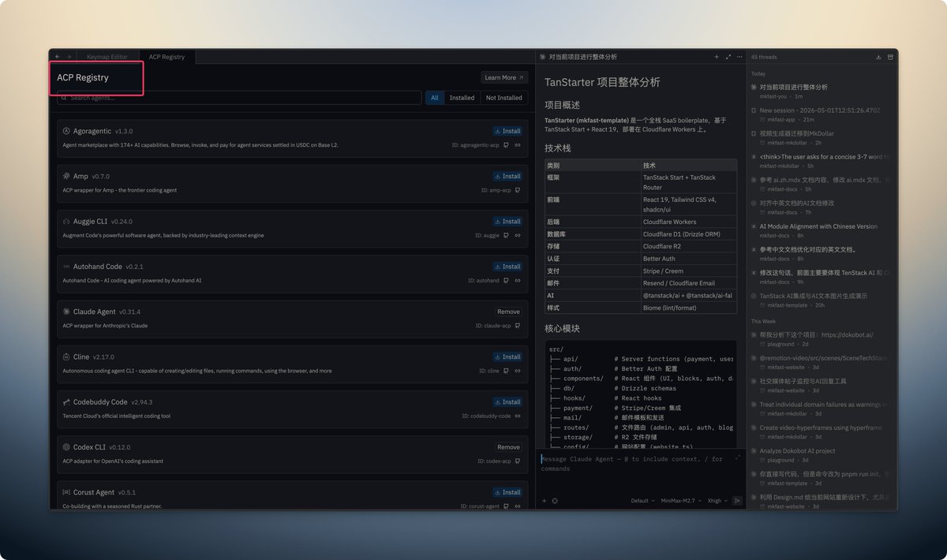Open thread 对当前项目进行整体分析 in thread list
The height and width of the screenshot is (560, 947).
point(820,91)
